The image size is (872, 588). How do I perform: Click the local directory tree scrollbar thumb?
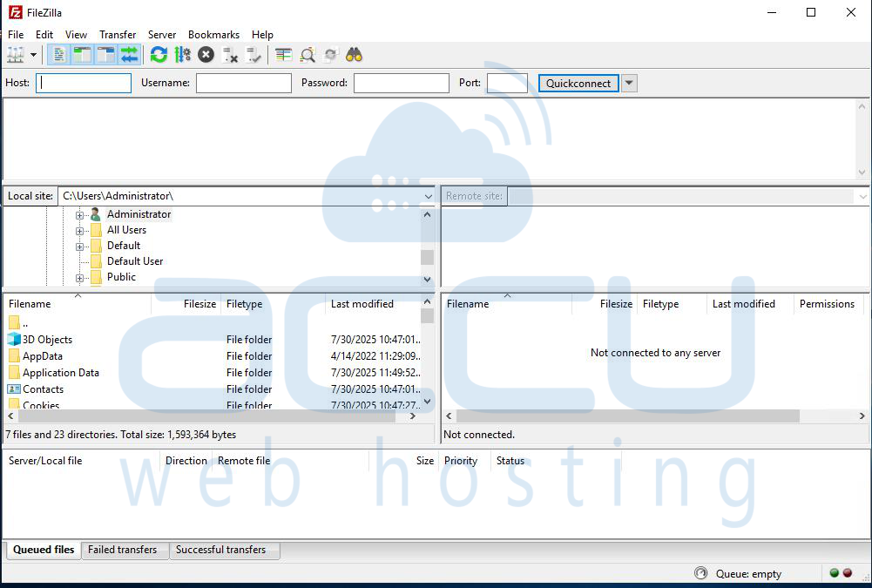point(427,257)
